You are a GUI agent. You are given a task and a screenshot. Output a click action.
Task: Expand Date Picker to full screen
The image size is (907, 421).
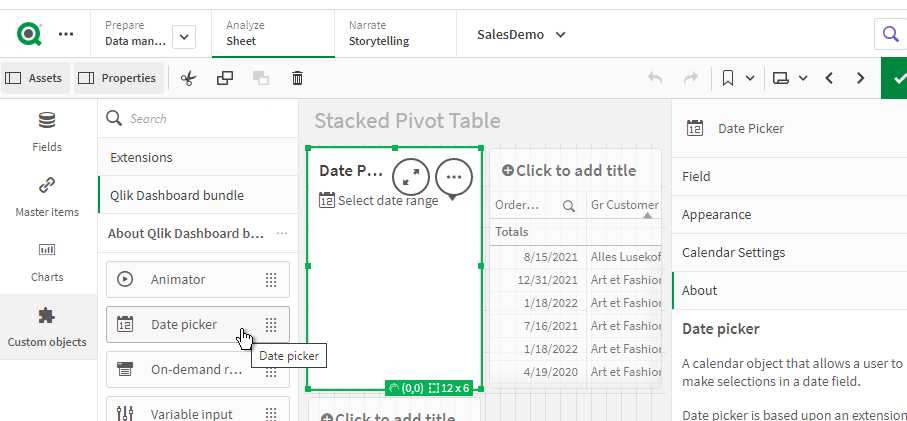tap(411, 176)
